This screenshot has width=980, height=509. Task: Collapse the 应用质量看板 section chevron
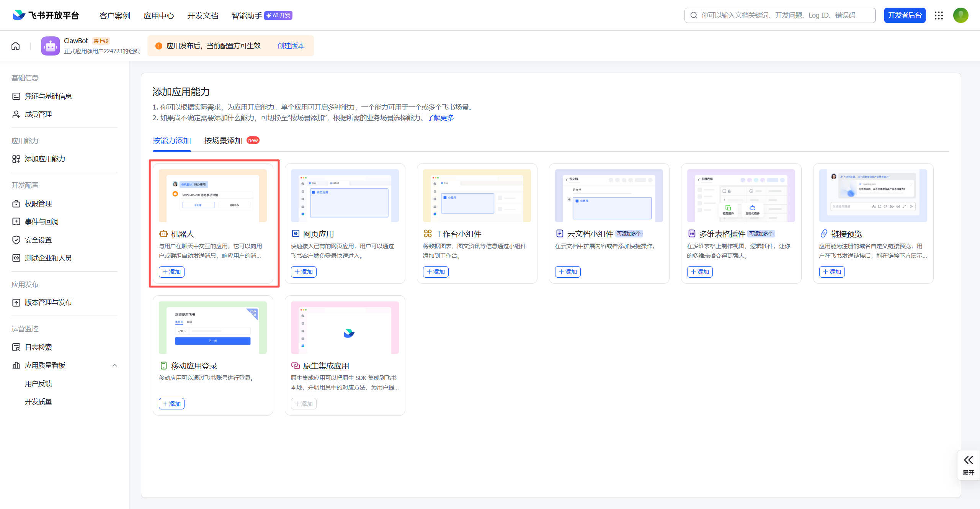[114, 365]
